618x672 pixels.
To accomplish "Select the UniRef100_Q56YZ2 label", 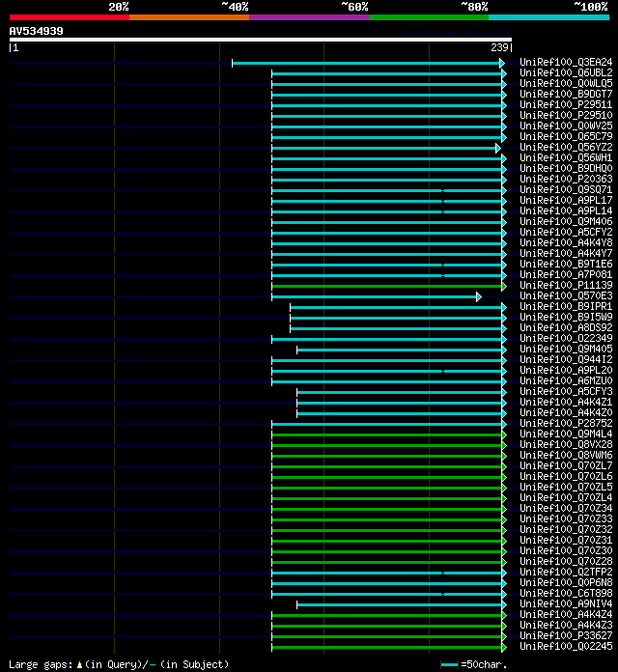I will coord(566,147).
